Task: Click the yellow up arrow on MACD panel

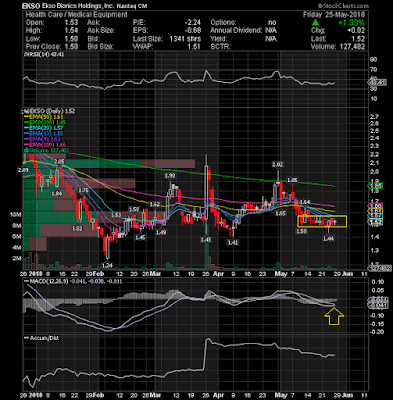Action: [x=334, y=316]
